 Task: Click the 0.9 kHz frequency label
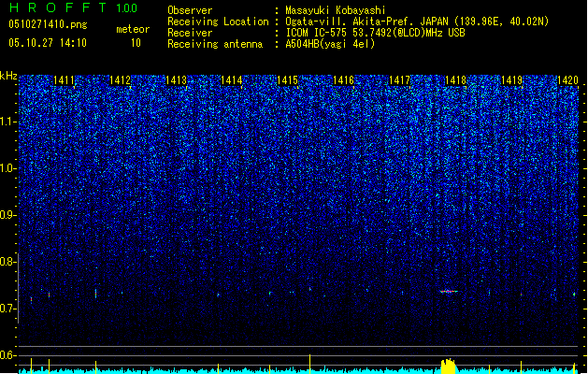(x=8, y=215)
